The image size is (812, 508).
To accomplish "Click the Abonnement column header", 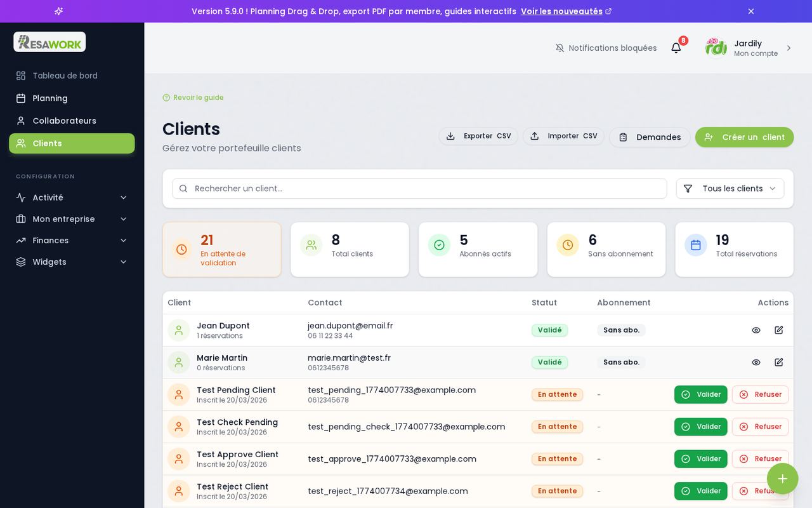I will tap(624, 303).
